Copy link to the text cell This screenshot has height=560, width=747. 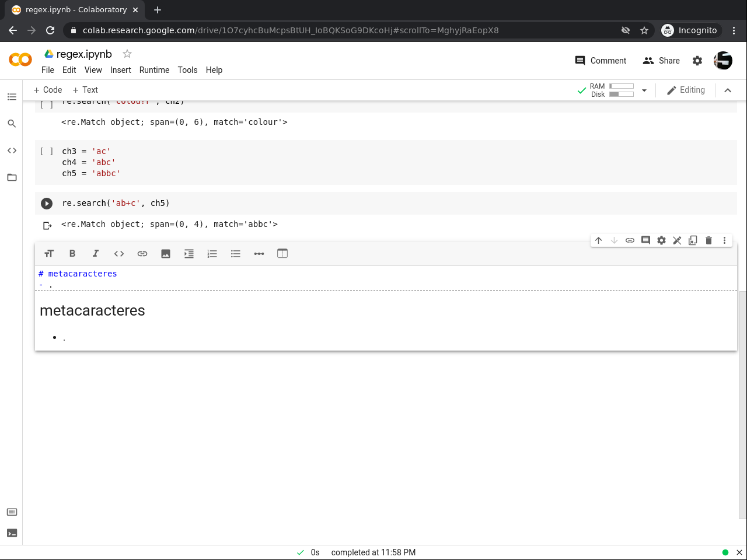click(x=630, y=240)
